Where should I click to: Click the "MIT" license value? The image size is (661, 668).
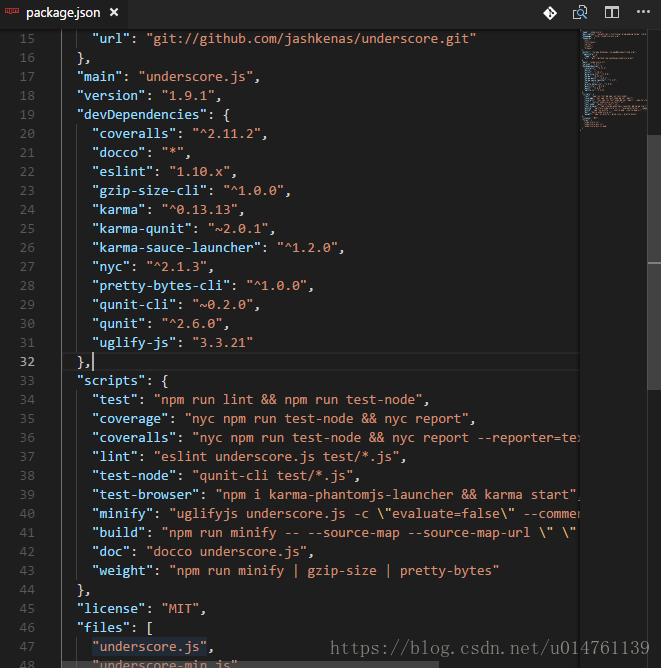(x=181, y=608)
